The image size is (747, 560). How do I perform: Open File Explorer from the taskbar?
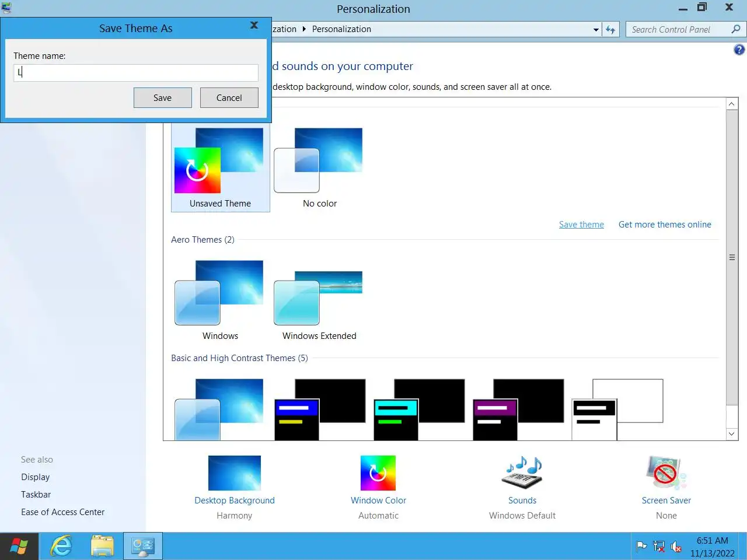[x=102, y=547]
